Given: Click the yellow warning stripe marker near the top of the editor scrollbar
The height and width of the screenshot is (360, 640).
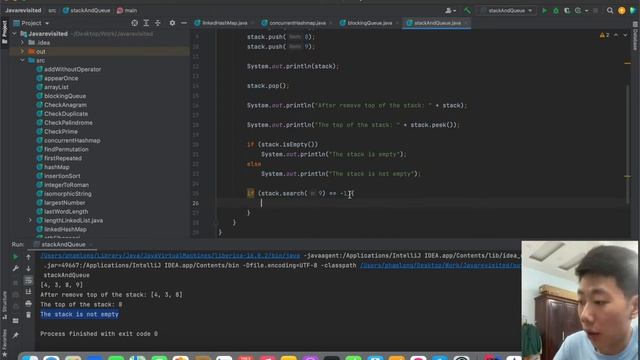Looking at the screenshot, I should click(627, 63).
